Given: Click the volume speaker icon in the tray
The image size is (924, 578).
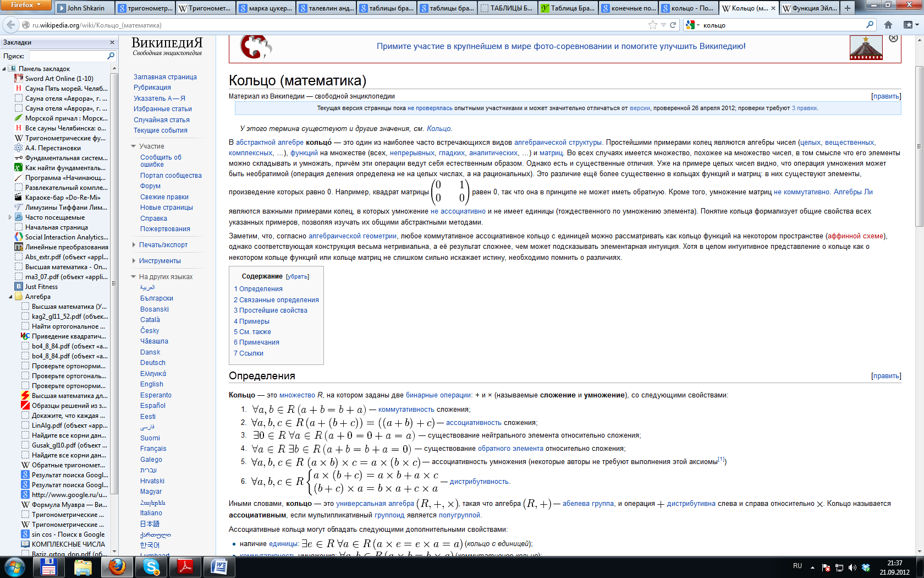Looking at the screenshot, I should point(853,567).
